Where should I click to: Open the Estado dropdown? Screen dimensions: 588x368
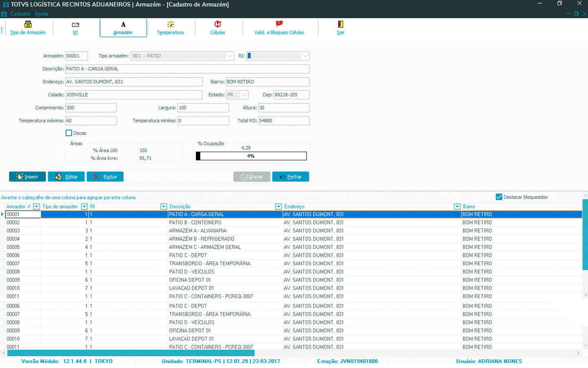click(x=244, y=95)
